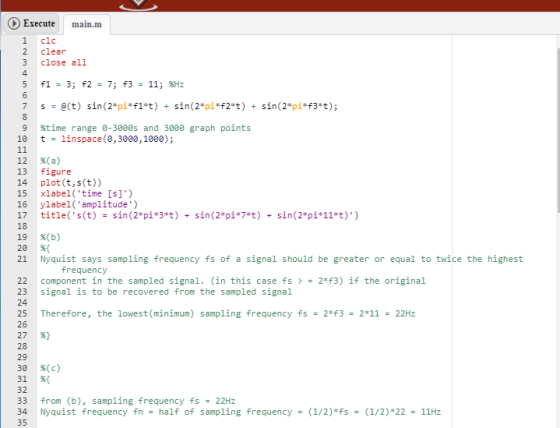The image size is (560, 428).
Task: Click the 'clear' command on line 2
Action: point(53,52)
